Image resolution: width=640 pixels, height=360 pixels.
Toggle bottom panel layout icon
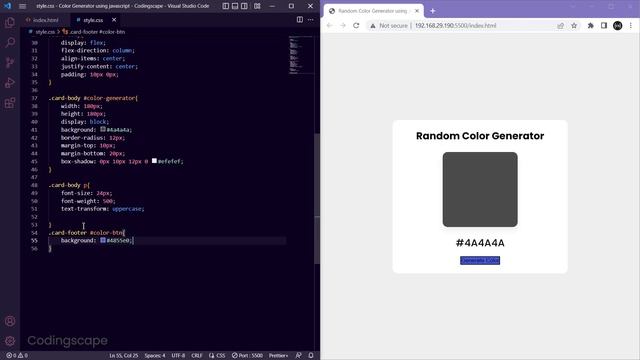pos(235,6)
